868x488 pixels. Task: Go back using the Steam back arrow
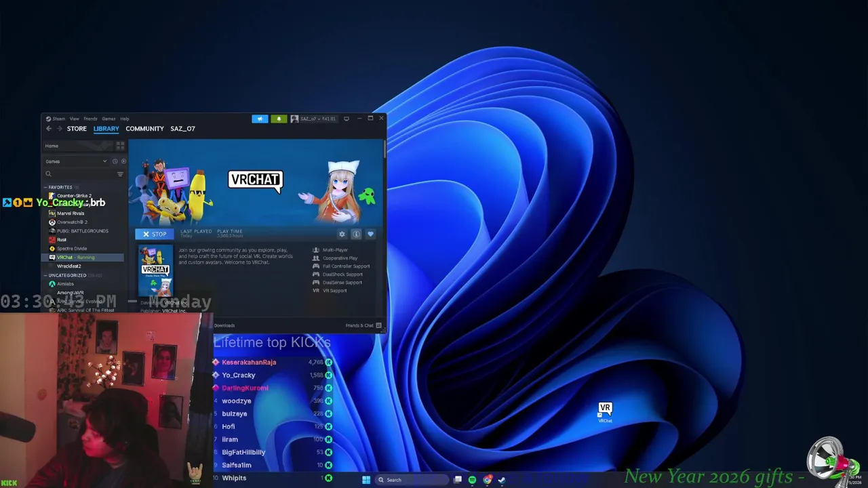pos(49,129)
